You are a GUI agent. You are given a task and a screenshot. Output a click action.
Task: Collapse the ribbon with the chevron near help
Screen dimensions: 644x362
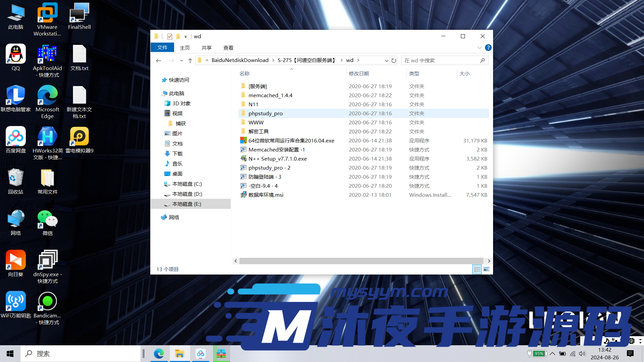click(480, 48)
